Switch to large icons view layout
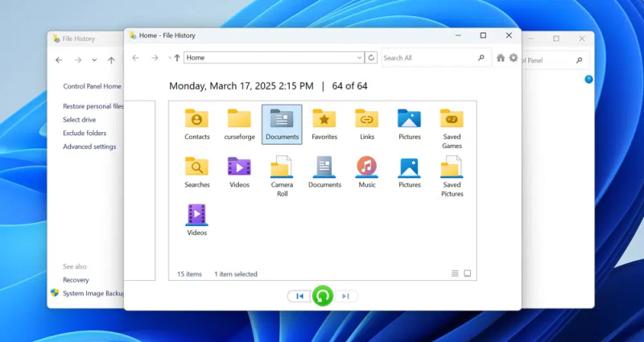This screenshot has height=342, width=644. 468,274
